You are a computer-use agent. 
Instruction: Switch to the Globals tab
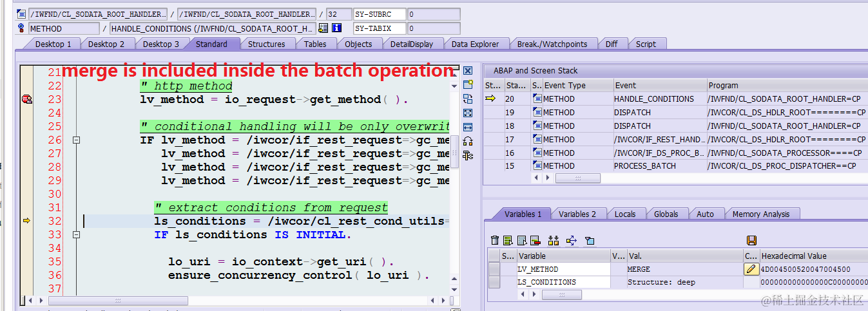[666, 214]
